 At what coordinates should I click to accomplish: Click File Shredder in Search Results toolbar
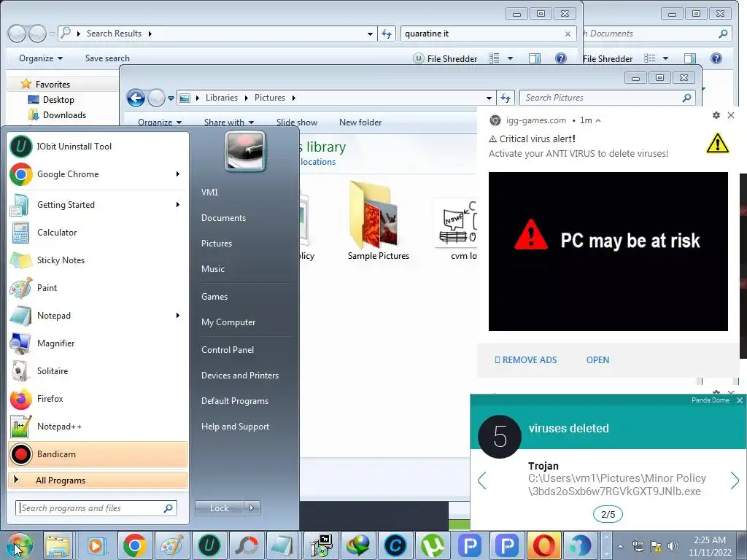445,58
